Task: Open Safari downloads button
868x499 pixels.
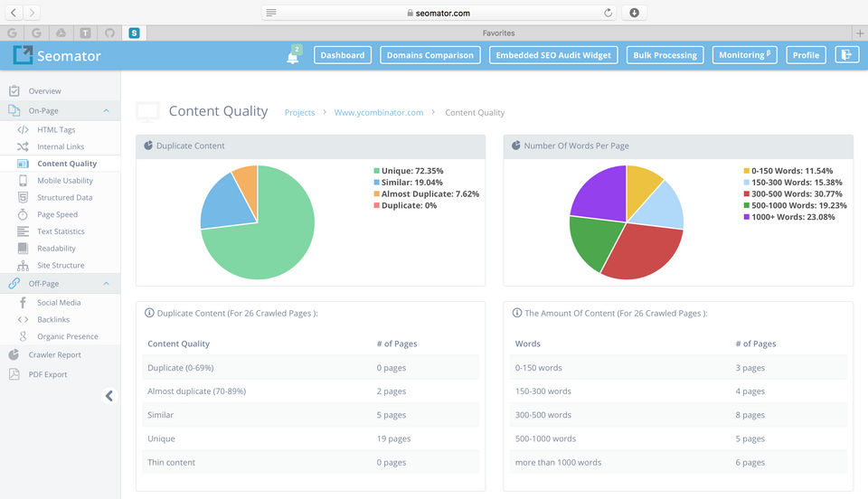Action: coord(635,13)
